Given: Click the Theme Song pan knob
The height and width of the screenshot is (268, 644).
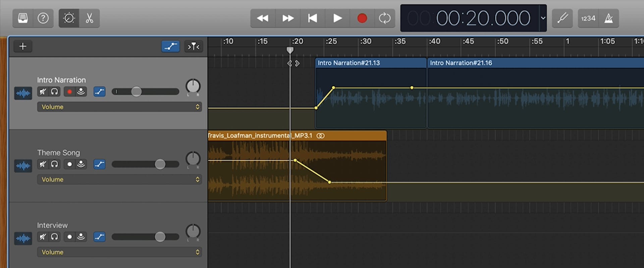Looking at the screenshot, I should pyautogui.click(x=193, y=158).
